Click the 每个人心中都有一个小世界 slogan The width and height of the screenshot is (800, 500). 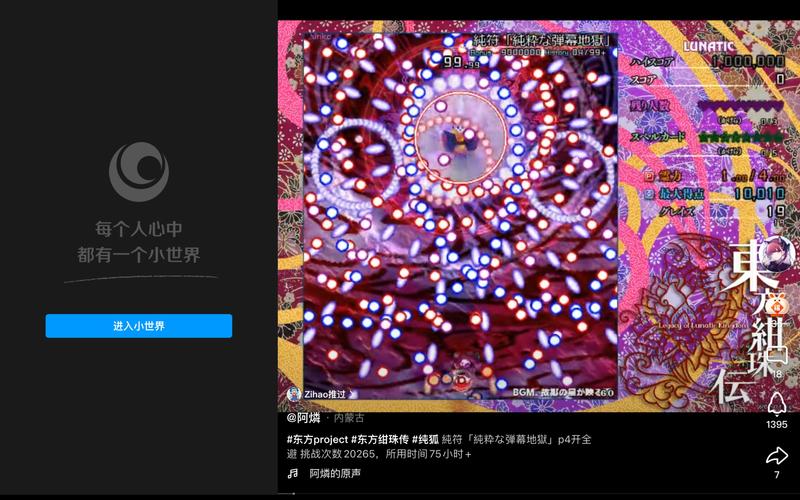(139, 242)
